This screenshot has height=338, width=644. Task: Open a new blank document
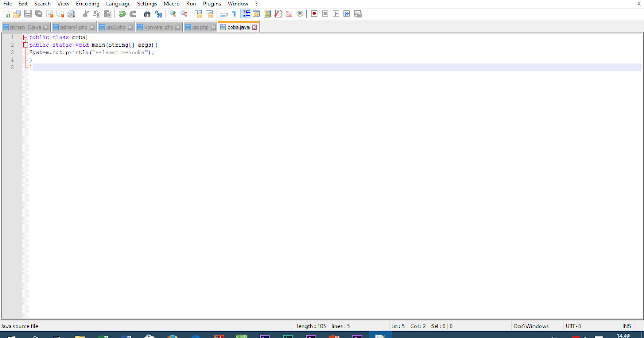pyautogui.click(x=7, y=13)
